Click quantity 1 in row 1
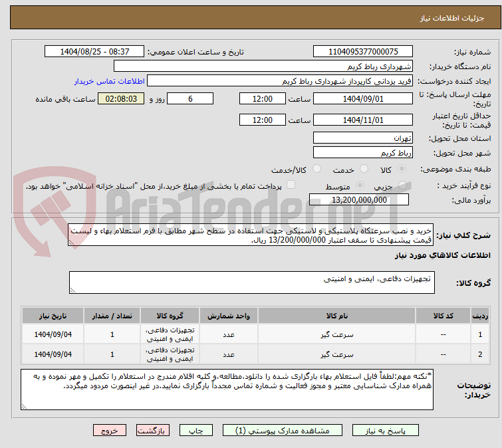This screenshot has width=502, height=448. 112,334
